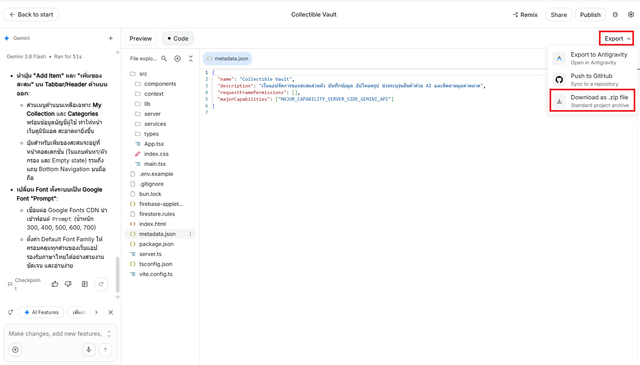
Task: Dismiss suggestions with X icon
Action: click(x=111, y=312)
